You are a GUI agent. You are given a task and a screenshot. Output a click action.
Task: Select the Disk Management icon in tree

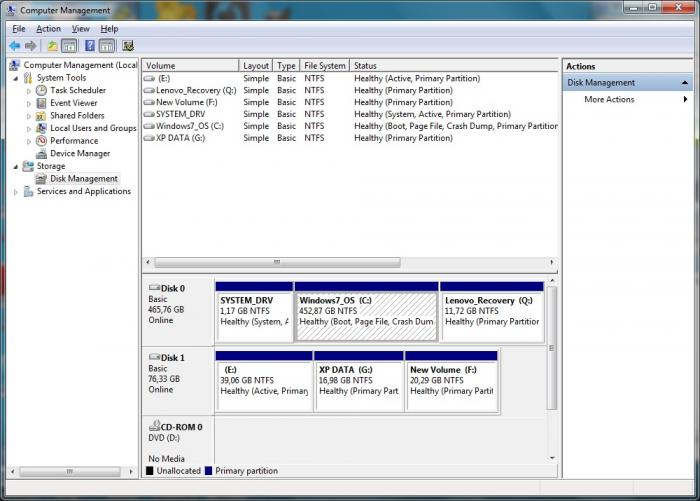click(x=41, y=179)
